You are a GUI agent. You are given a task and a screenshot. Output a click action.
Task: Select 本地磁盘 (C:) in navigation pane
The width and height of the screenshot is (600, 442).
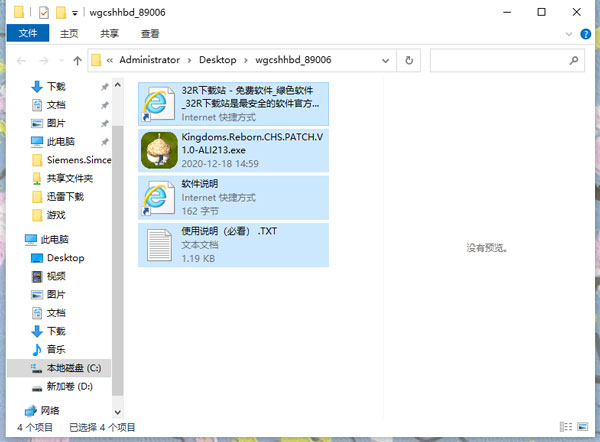tap(74, 368)
